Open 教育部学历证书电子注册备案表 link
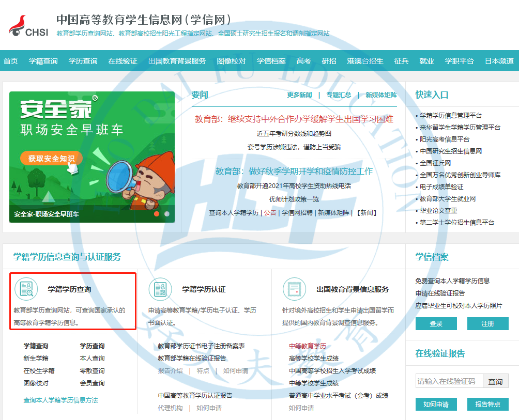This screenshot has width=519, height=420. (x=201, y=346)
